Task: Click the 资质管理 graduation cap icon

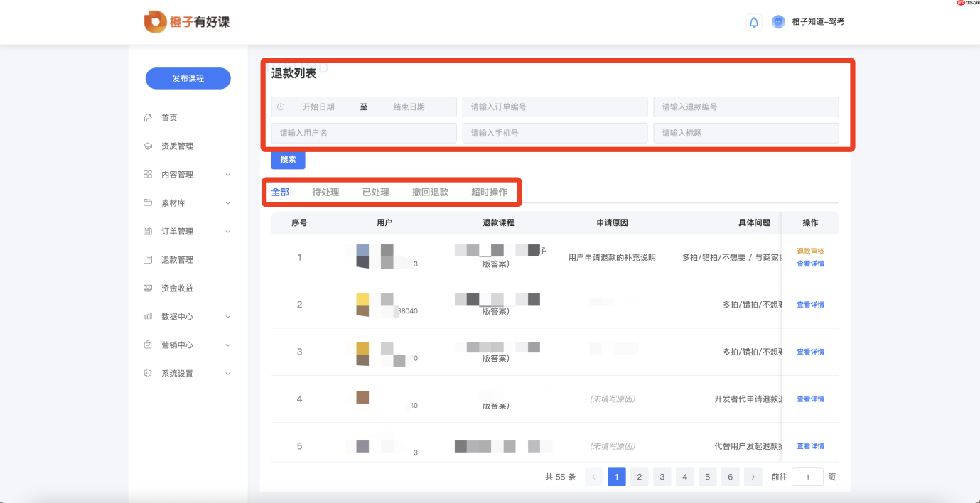Action: 148,146
